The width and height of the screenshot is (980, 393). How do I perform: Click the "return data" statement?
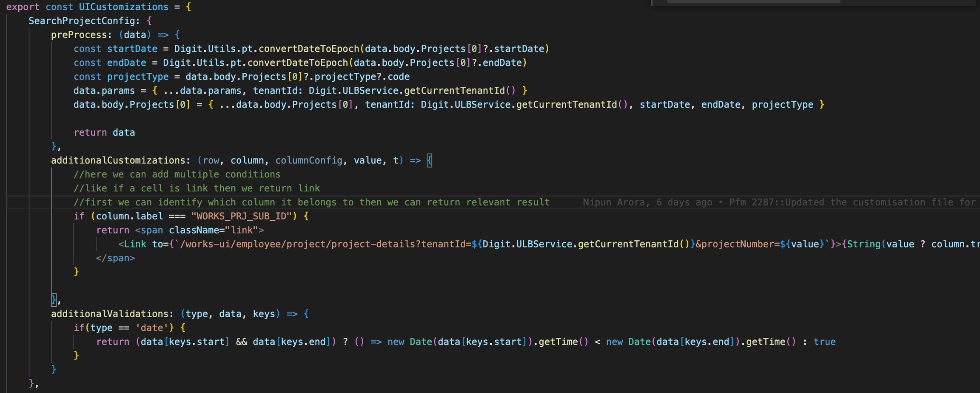104,133
